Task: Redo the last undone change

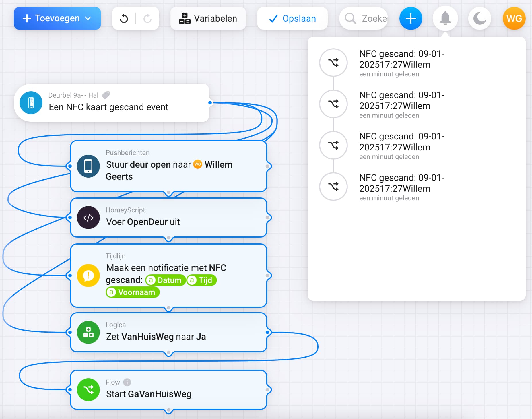Action: click(x=147, y=19)
